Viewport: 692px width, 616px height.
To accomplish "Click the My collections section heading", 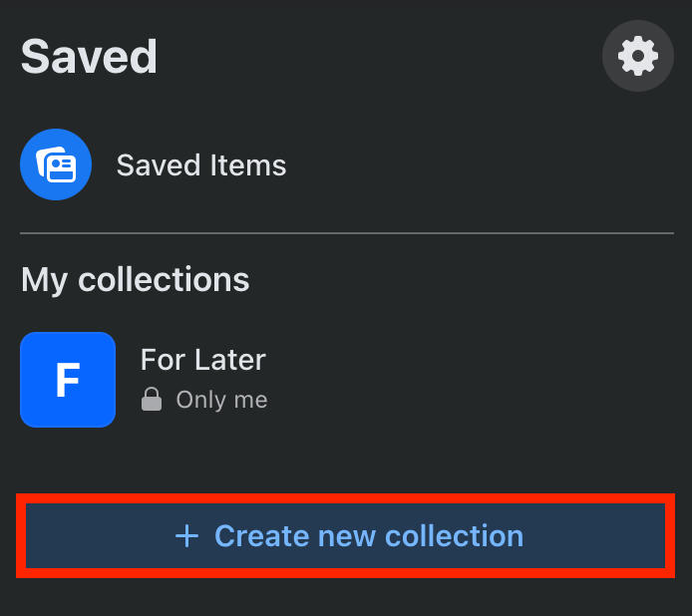I will (x=135, y=280).
